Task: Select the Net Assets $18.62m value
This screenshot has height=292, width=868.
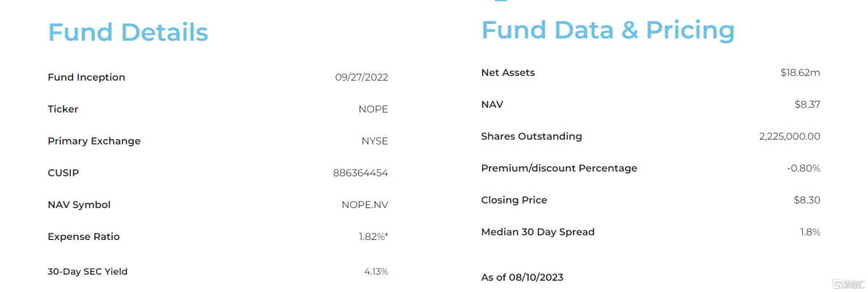Action: [x=800, y=73]
